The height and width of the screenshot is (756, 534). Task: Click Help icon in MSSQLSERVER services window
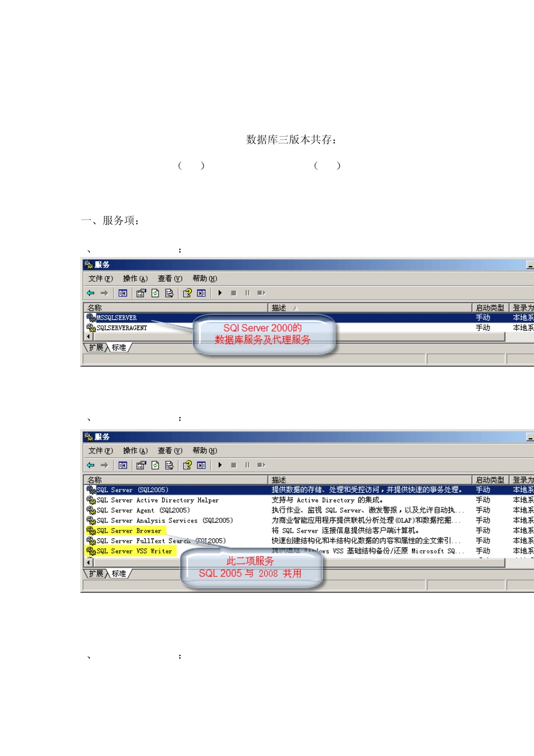pos(187,293)
